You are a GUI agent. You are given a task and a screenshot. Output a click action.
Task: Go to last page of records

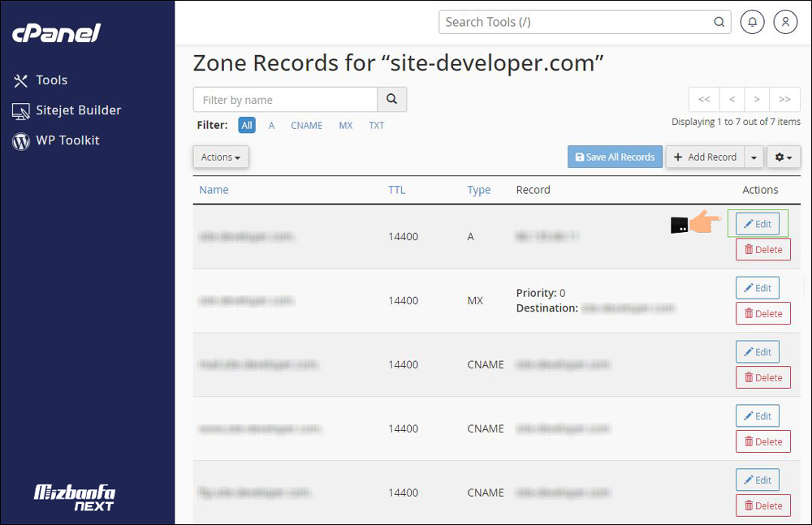[x=785, y=100]
